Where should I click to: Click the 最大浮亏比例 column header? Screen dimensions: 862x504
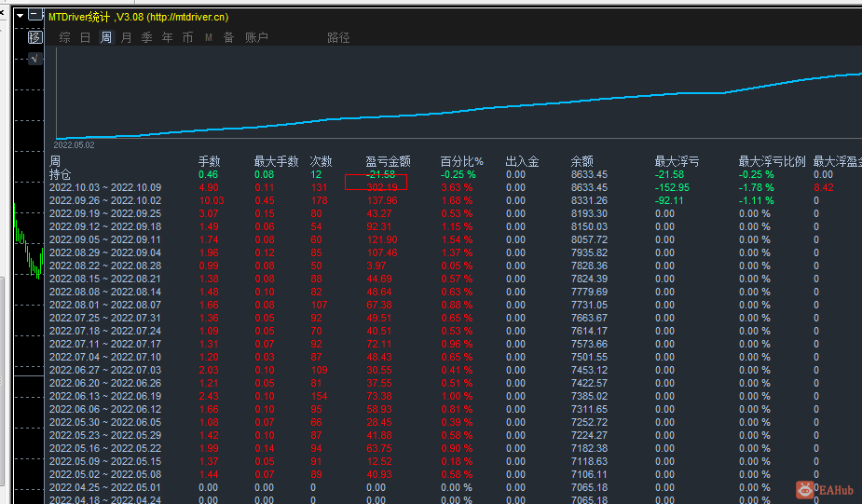[x=772, y=161]
